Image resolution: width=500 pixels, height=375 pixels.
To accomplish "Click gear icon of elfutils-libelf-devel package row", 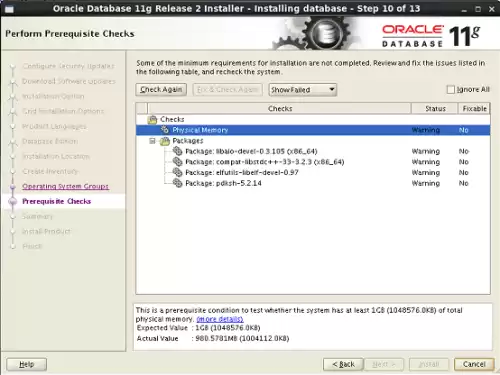I will pos(177,173).
